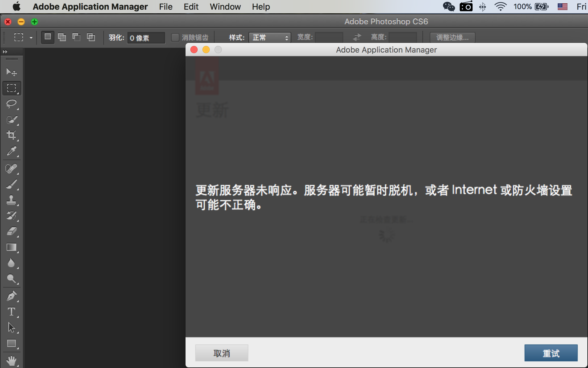The image size is (588, 368).
Task: Select the Eyedropper tool
Action: pos(12,151)
